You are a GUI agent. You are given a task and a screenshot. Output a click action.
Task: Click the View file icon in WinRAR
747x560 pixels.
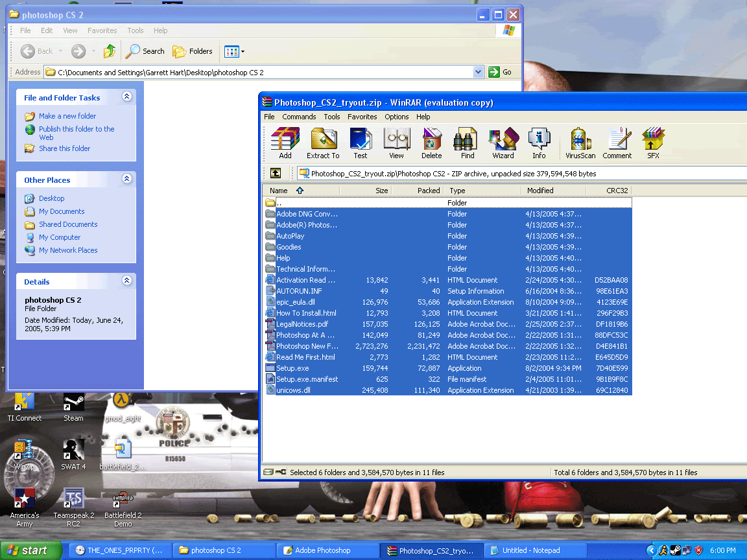tap(396, 143)
